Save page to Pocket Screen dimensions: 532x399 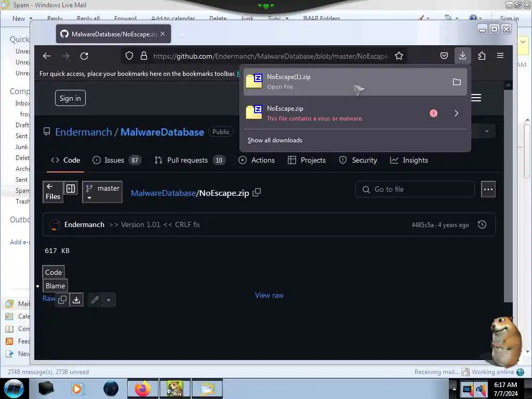(x=444, y=56)
